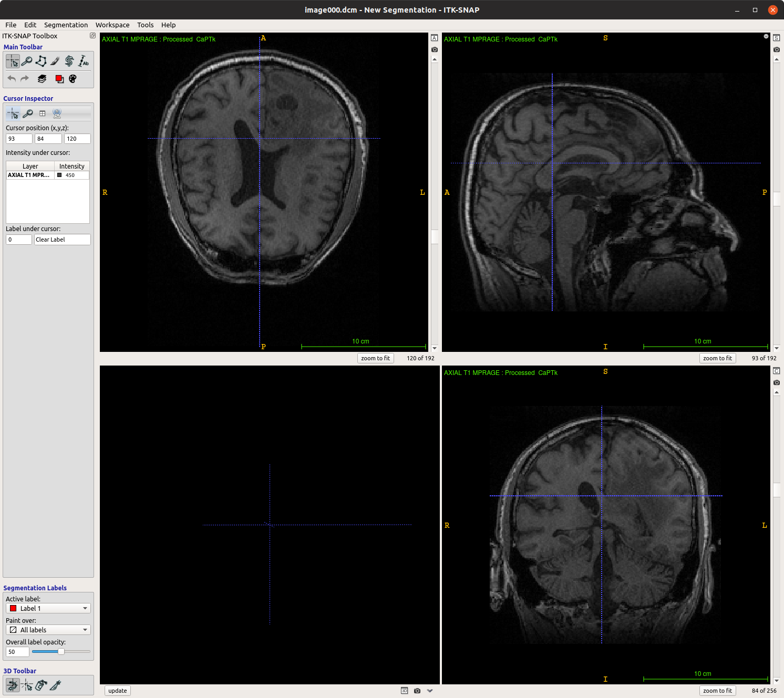784x698 pixels.
Task: Click the overall label opacity field showing 50
Action: point(17,652)
